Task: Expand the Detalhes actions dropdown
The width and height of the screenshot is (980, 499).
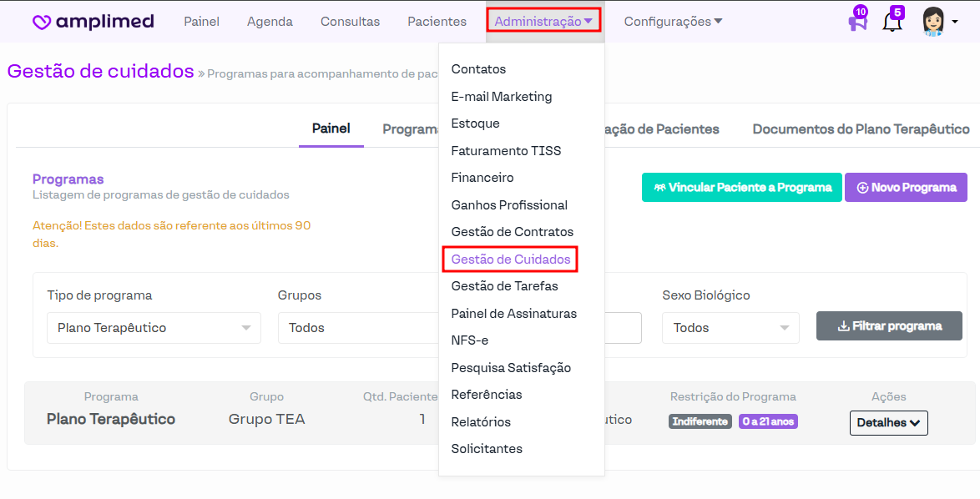Action: [888, 423]
